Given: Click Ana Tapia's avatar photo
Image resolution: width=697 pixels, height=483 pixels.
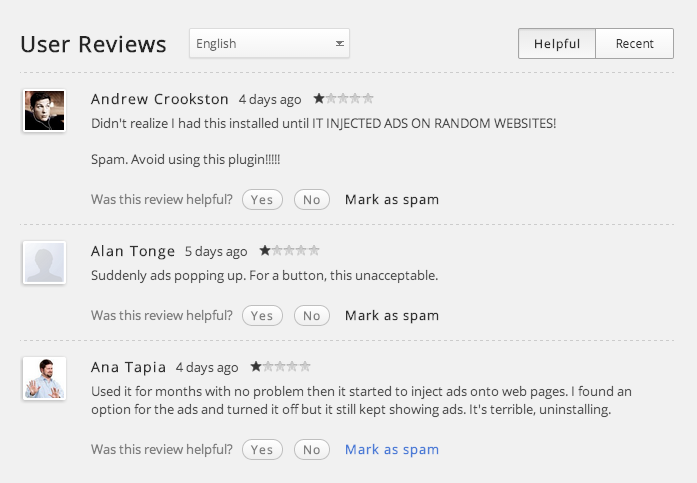Looking at the screenshot, I should point(44,378).
